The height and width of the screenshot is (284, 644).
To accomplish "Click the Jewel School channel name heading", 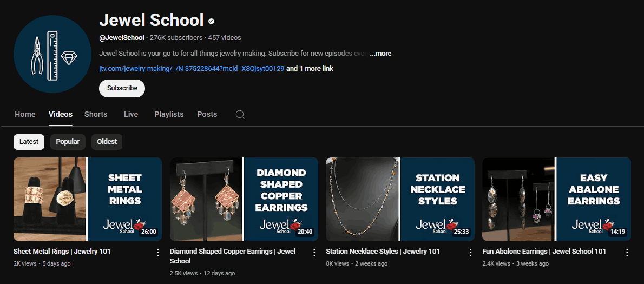I will 152,21.
